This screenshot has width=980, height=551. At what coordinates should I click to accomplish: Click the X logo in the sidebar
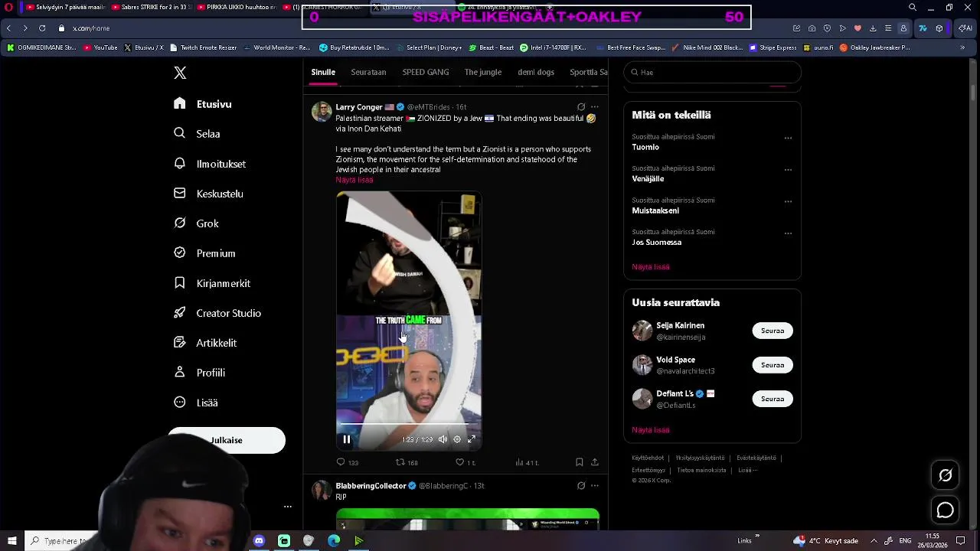point(180,73)
